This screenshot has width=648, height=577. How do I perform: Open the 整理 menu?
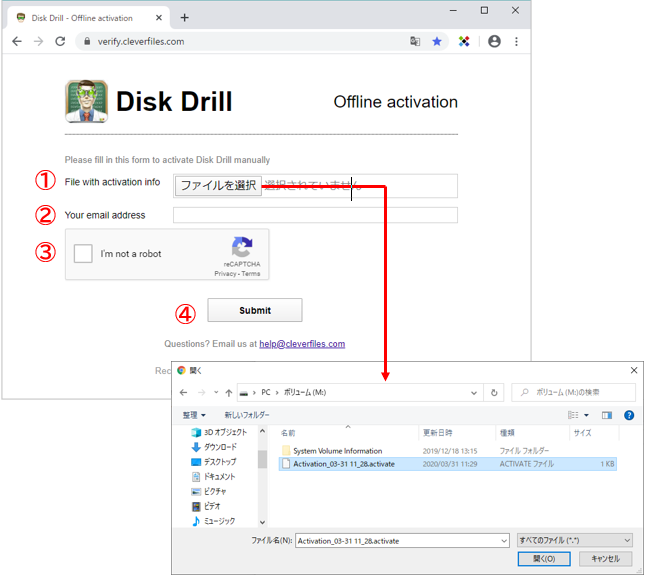pos(194,415)
